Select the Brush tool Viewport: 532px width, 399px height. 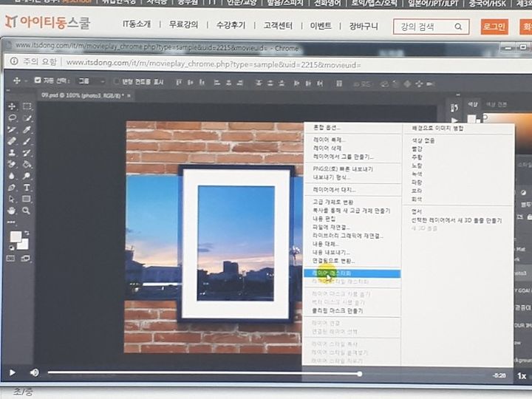[x=27, y=141]
